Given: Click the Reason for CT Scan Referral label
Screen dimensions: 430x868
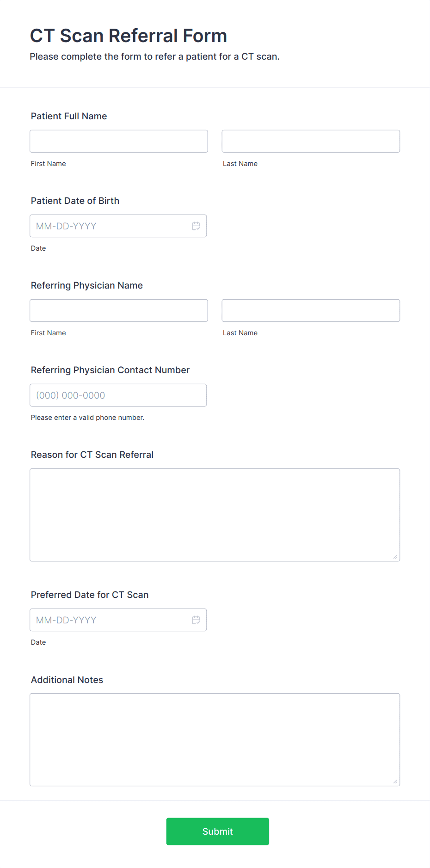Looking at the screenshot, I should tap(92, 455).
